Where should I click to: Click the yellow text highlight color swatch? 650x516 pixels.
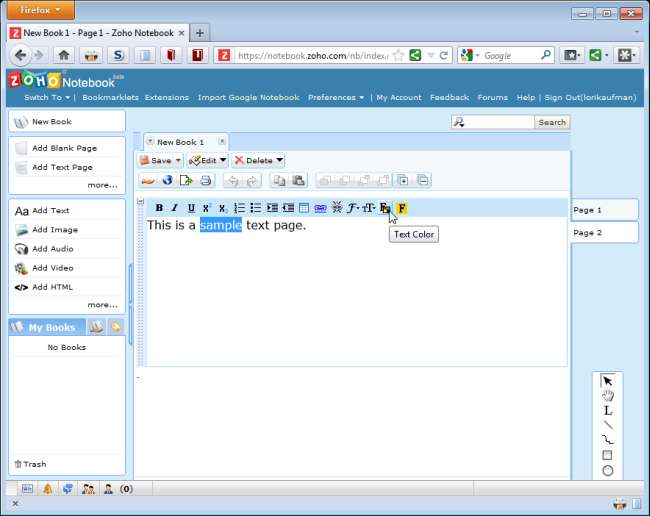(402, 208)
